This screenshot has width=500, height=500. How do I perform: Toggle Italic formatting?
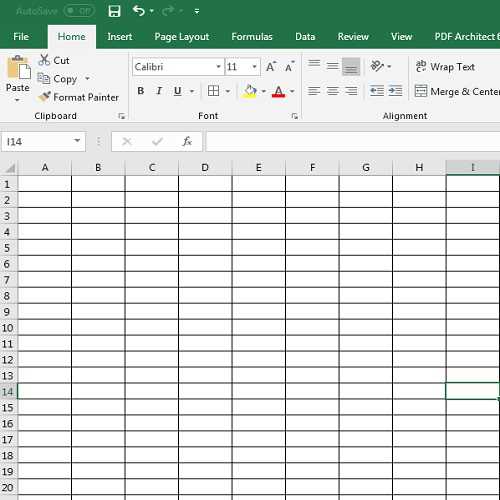[159, 91]
